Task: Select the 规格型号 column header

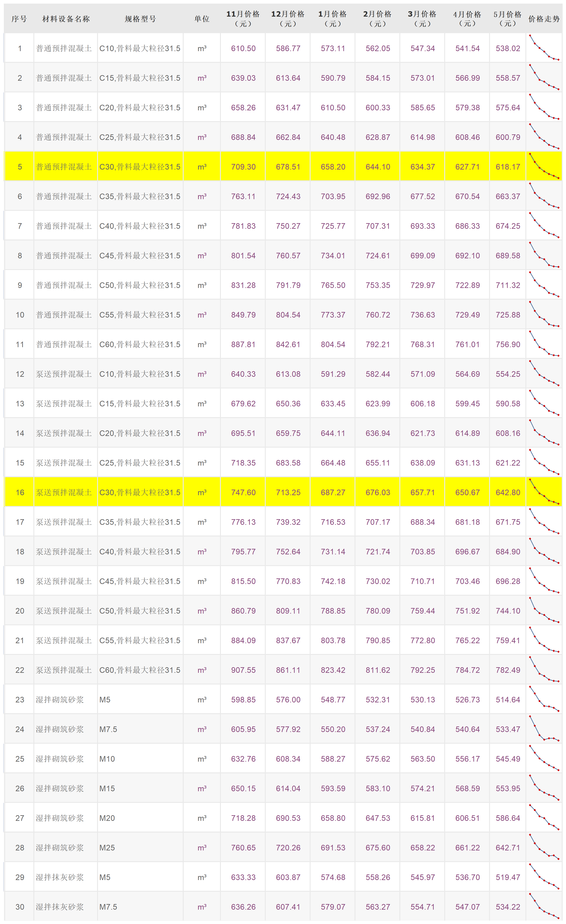Action: click(x=140, y=19)
